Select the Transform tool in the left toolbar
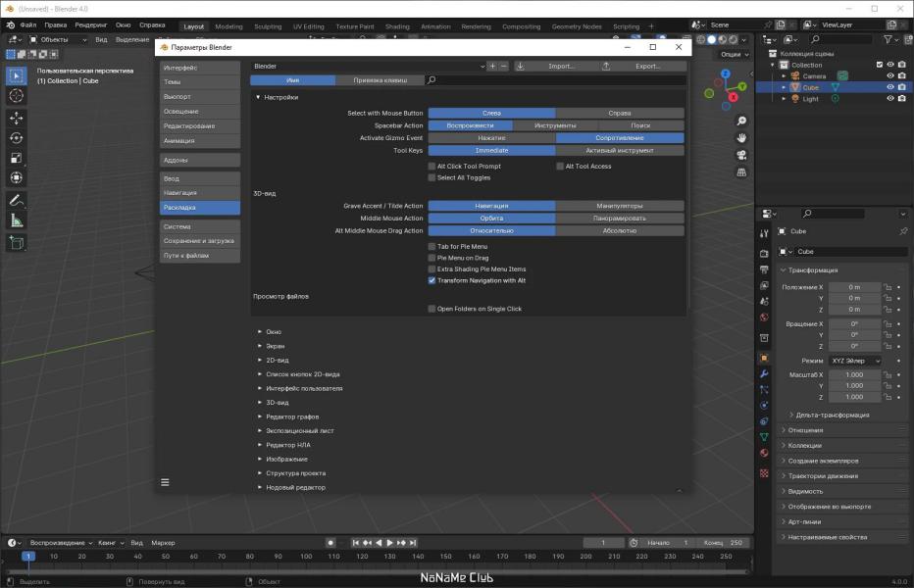The height and width of the screenshot is (588, 914). (17, 177)
